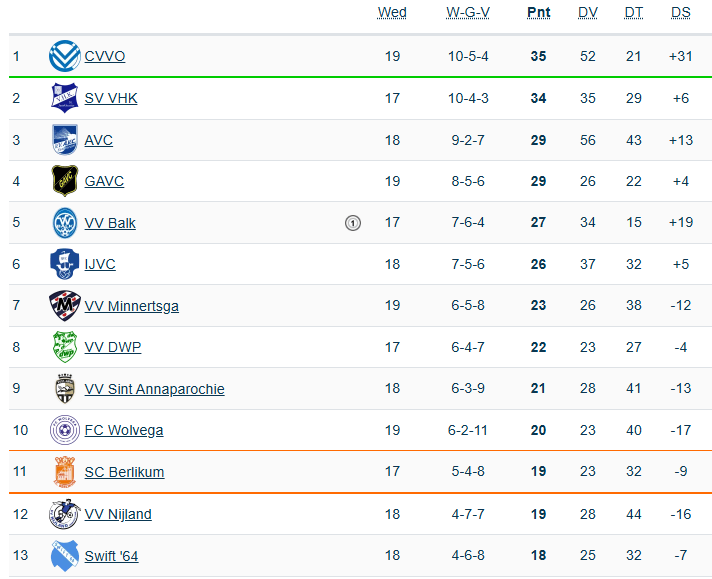Click the CVVO club logo
The height and width of the screenshot is (579, 712).
(x=65, y=56)
